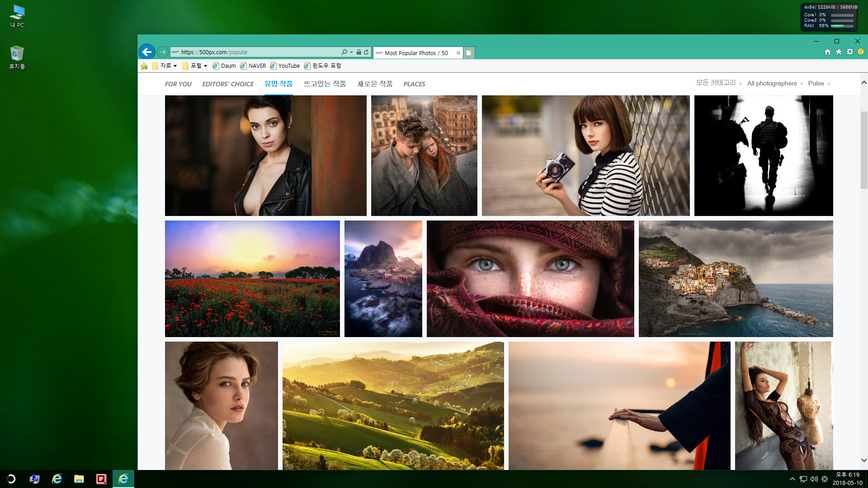Open the 윈도우 포럼 favorites link
This screenshot has height=488, width=868.
(322, 66)
